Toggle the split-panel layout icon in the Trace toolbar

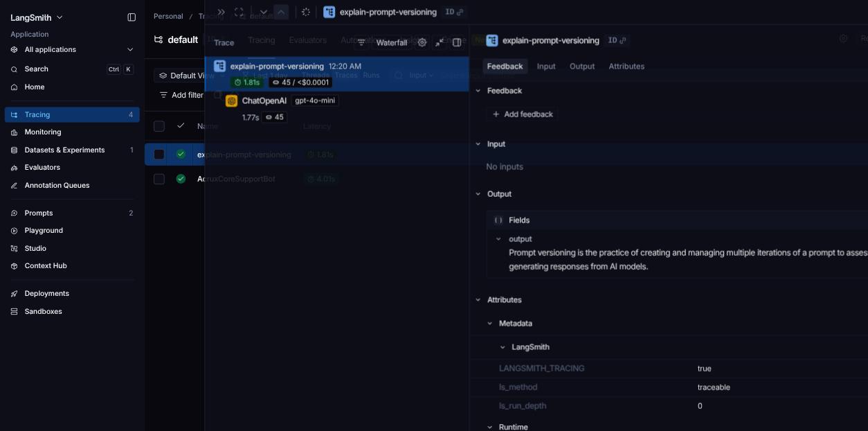(457, 42)
